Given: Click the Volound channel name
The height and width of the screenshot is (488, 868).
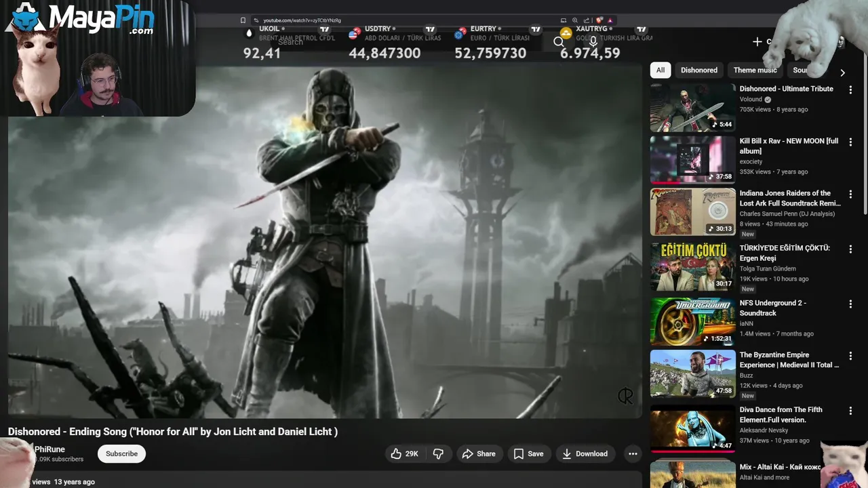Looking at the screenshot, I should pyautogui.click(x=751, y=99).
